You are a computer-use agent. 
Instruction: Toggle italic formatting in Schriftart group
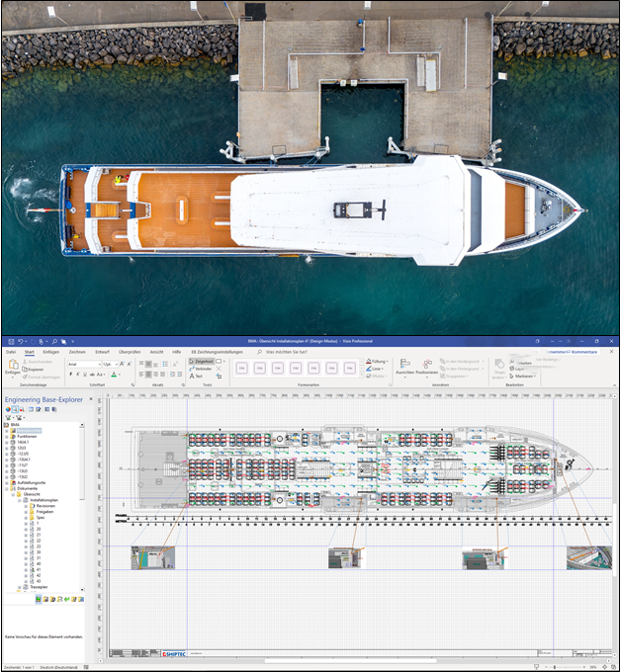click(x=77, y=375)
